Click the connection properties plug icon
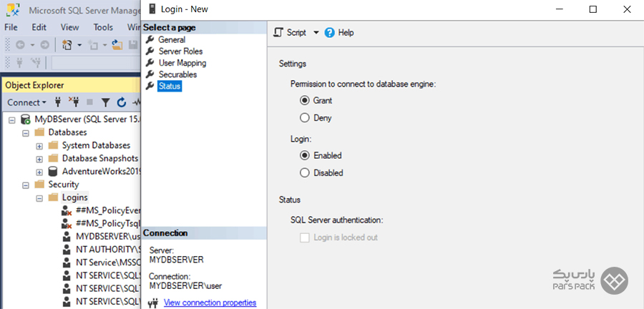Viewport: 644px width, 309px height. coord(153,303)
